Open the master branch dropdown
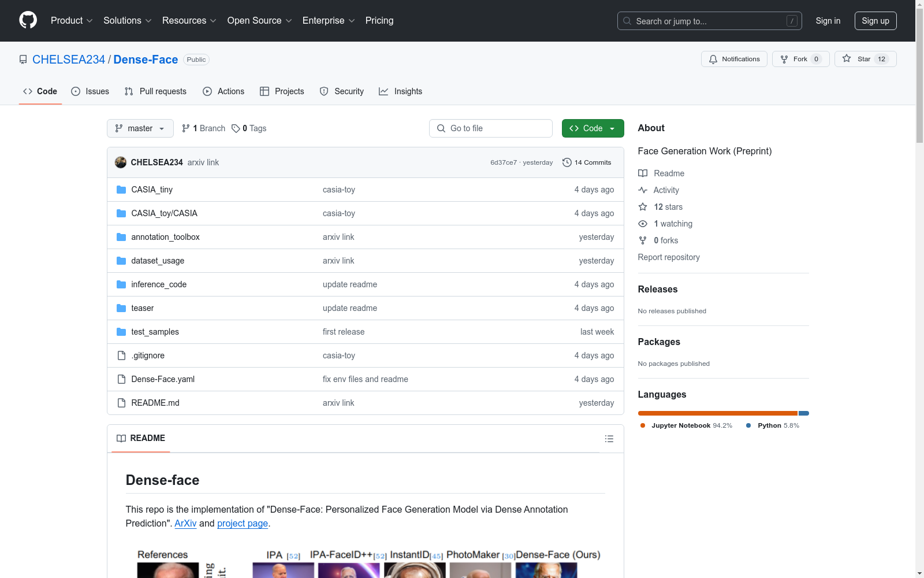The image size is (924, 578). coord(140,128)
